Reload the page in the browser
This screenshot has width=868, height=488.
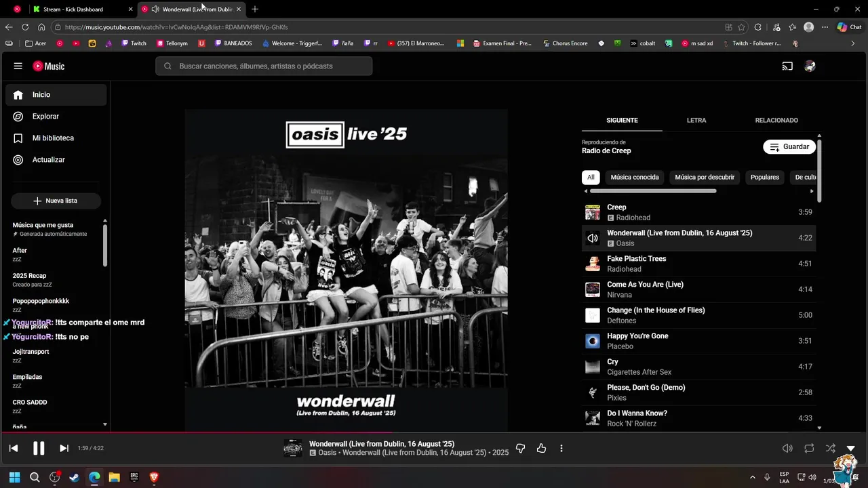coord(25,27)
